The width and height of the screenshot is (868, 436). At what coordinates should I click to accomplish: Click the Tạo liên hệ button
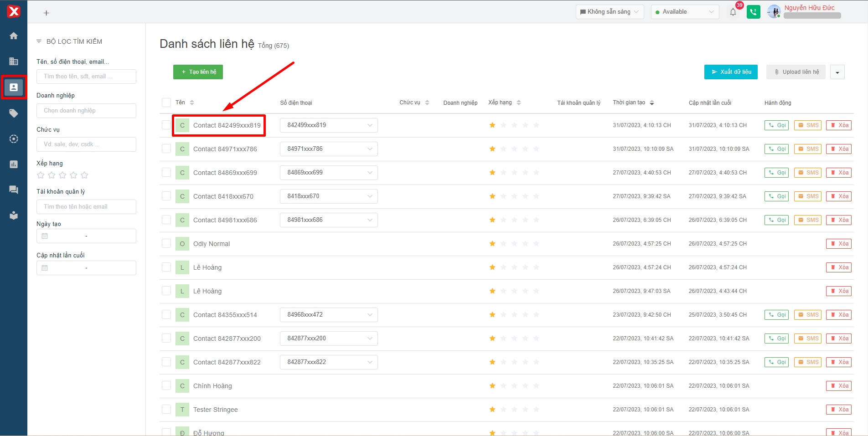[x=198, y=72]
